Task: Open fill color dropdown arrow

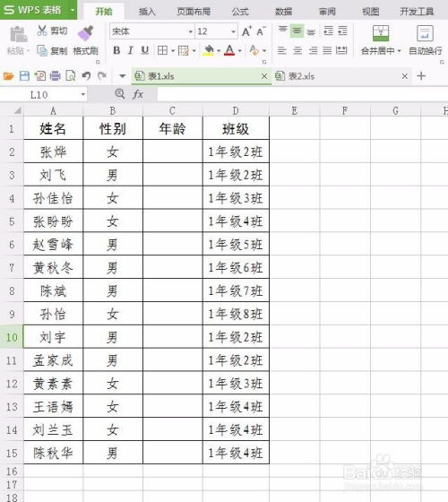Action: [219, 50]
